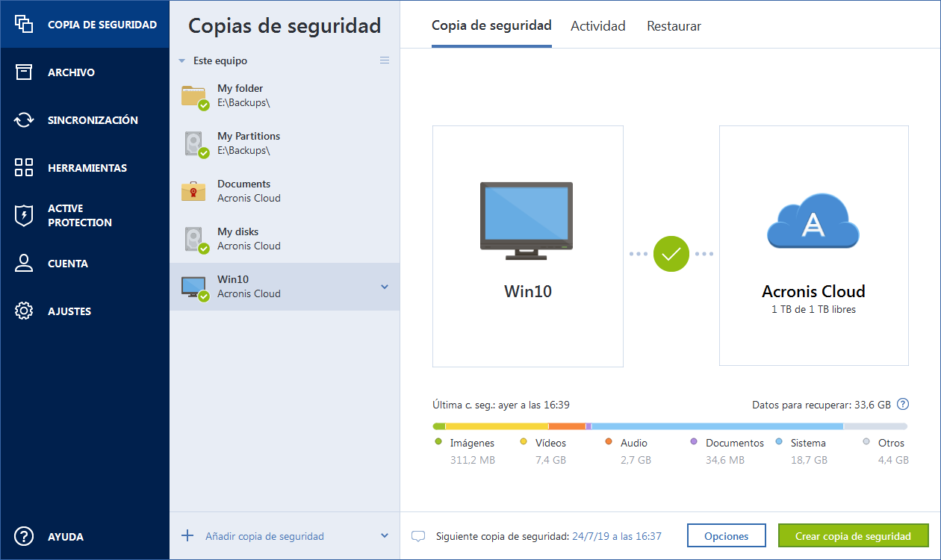Viewport: 941px width, 560px height.
Task: Open the list menu icon beside Este equipo
Action: tap(385, 60)
